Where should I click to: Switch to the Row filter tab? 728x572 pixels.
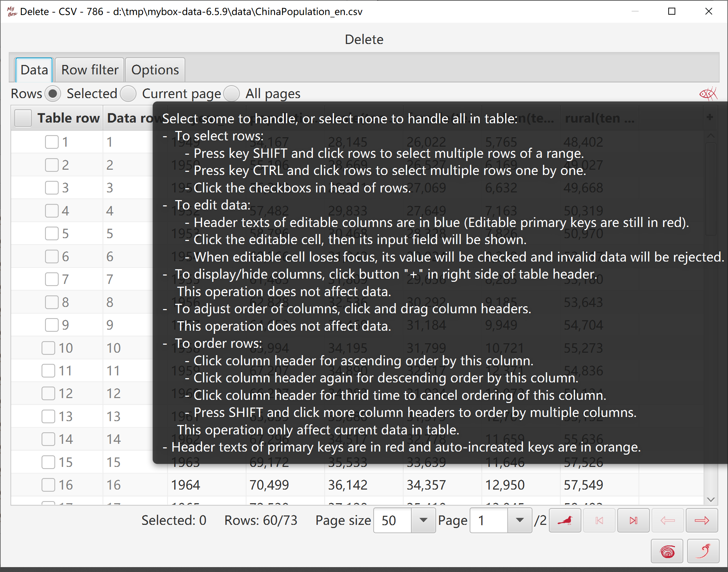pyautogui.click(x=90, y=70)
